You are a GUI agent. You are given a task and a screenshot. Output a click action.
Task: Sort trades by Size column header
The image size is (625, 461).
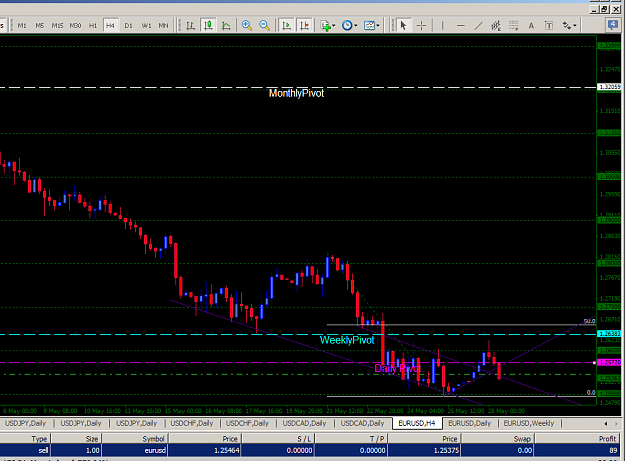[x=76, y=439]
